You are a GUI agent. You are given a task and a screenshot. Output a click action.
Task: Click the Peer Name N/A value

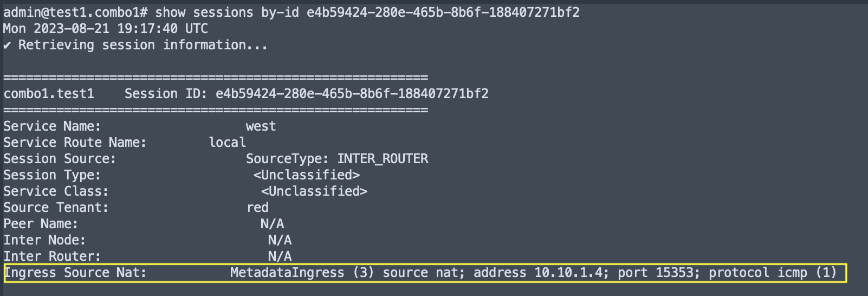[272, 224]
